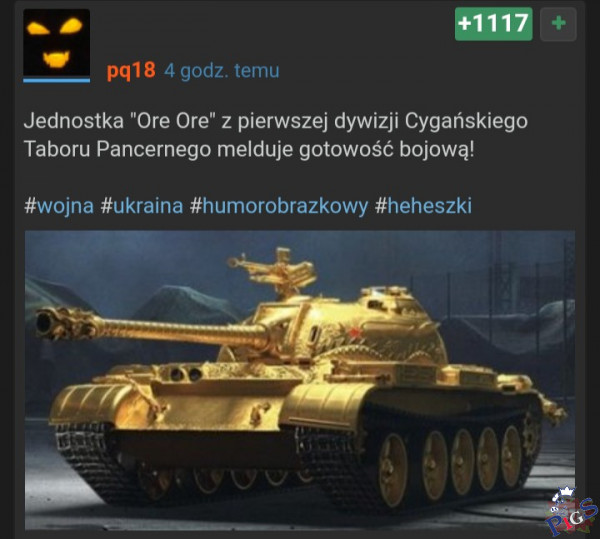Click the tank's gun barrel in the image

[x=153, y=329]
